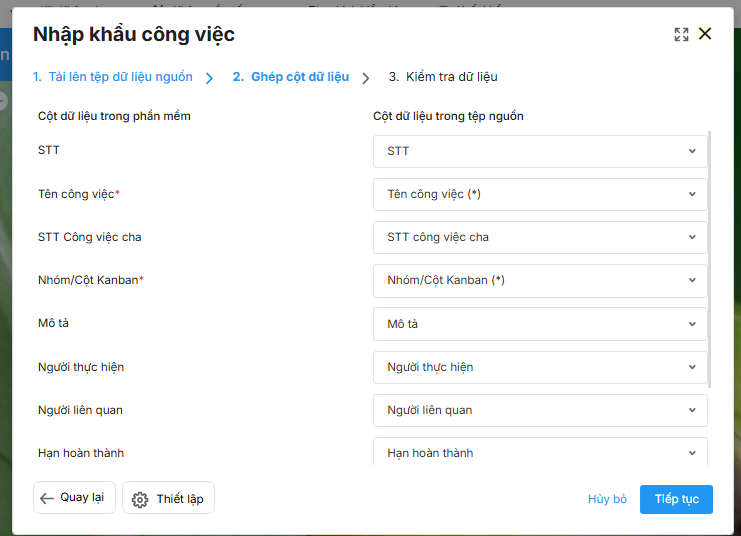Click the back arrow icon Quay lại
This screenshot has width=741, height=536.
[x=47, y=498]
